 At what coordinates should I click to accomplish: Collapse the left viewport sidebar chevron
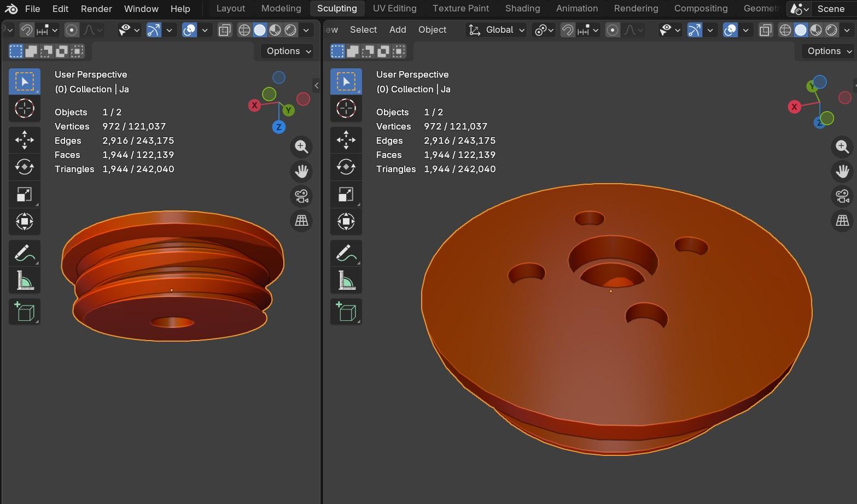316,85
